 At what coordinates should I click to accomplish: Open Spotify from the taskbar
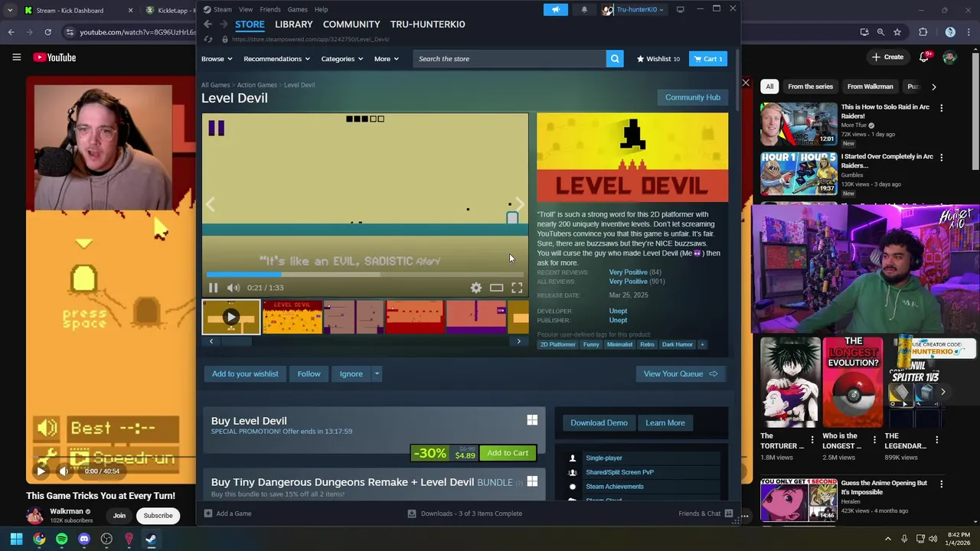coord(62,539)
